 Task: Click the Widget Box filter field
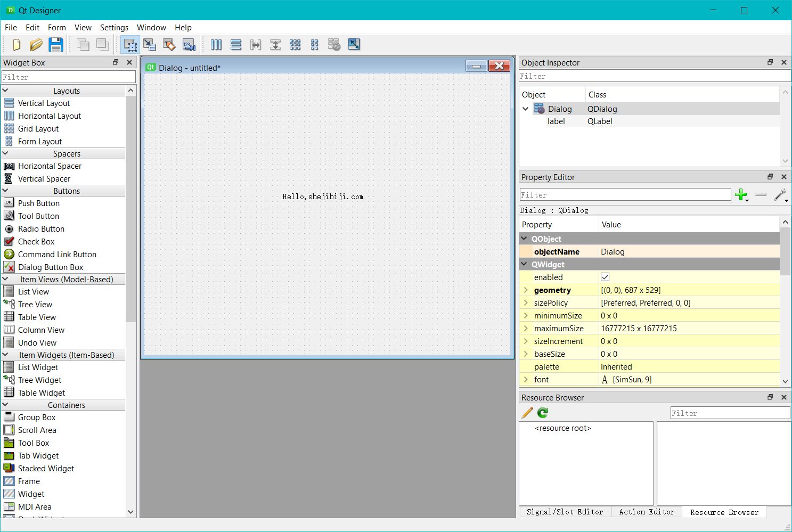(x=68, y=77)
